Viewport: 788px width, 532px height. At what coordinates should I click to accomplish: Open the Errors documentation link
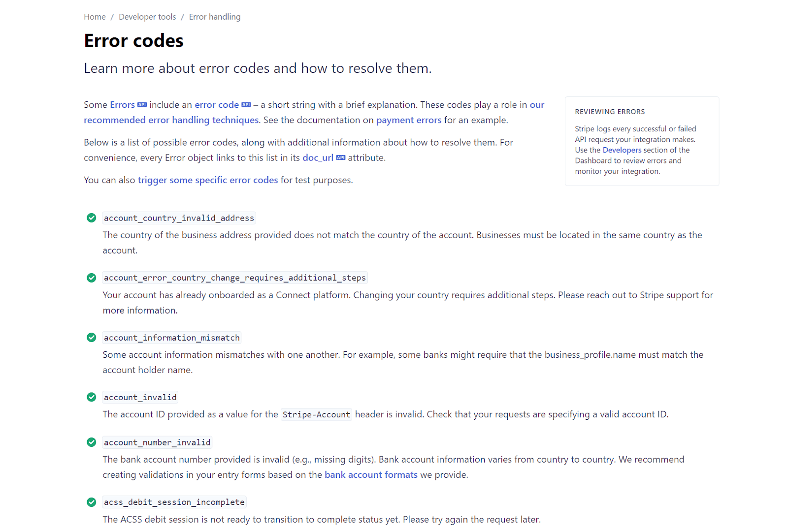click(122, 104)
